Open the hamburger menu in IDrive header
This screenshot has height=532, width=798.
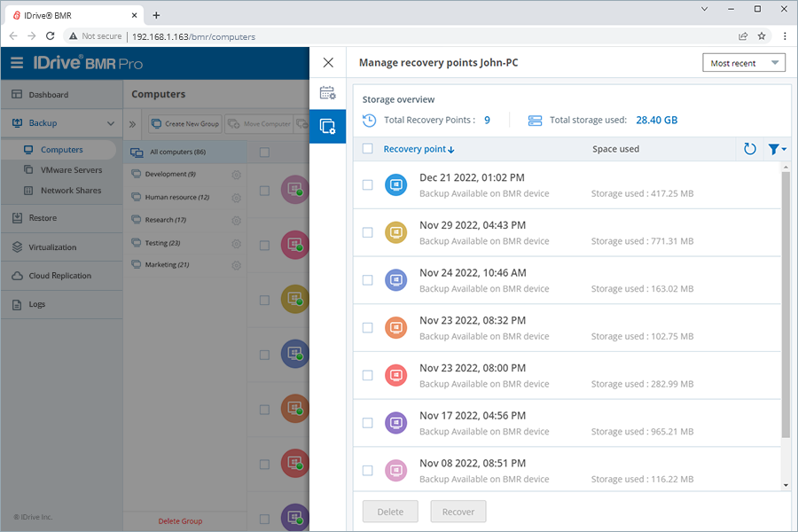(x=17, y=63)
